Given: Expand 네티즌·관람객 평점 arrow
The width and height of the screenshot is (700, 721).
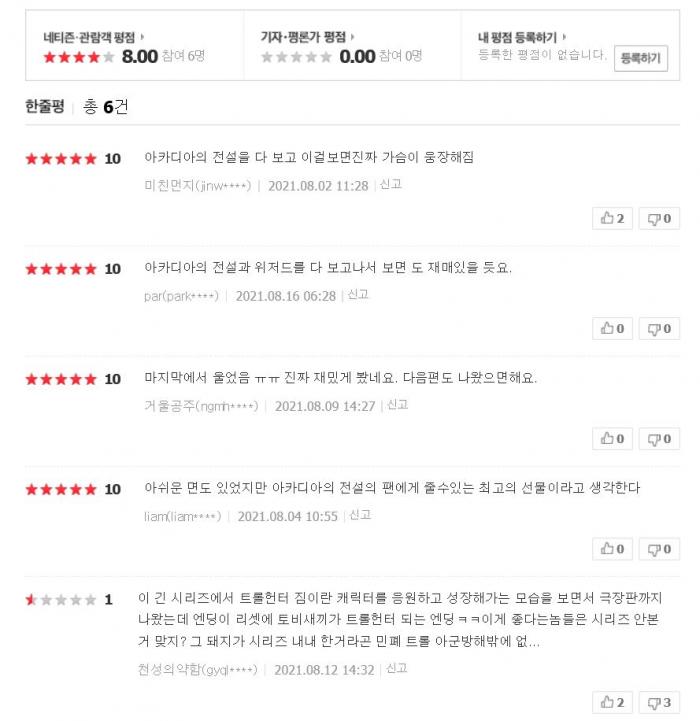Looking at the screenshot, I should 141,37.
